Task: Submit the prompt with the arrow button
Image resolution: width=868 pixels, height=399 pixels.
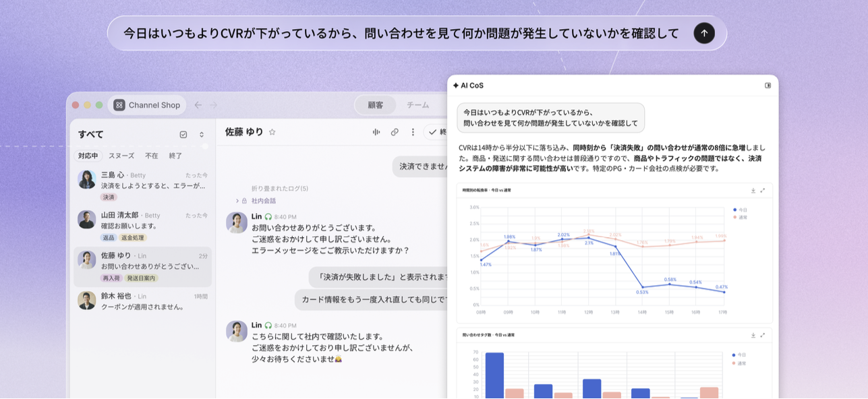Action: [x=704, y=33]
